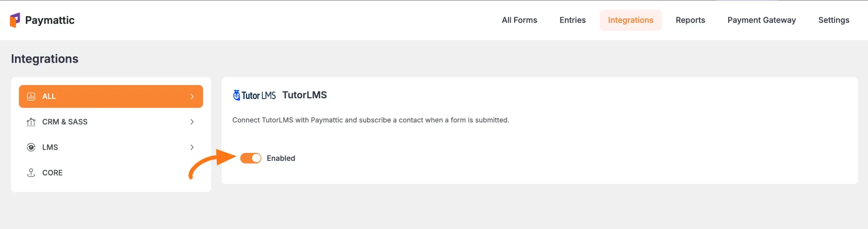Click the chevron icon inside ALL button
The image size is (868, 229).
click(192, 96)
